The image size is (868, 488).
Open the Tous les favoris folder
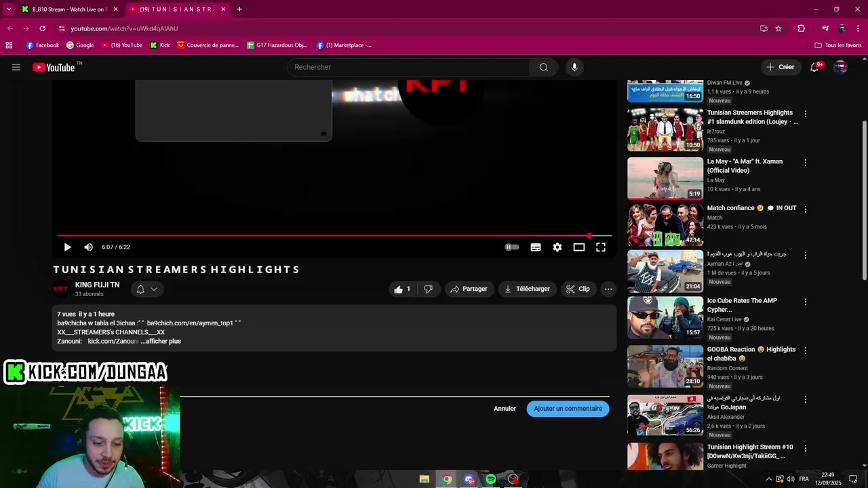837,45
